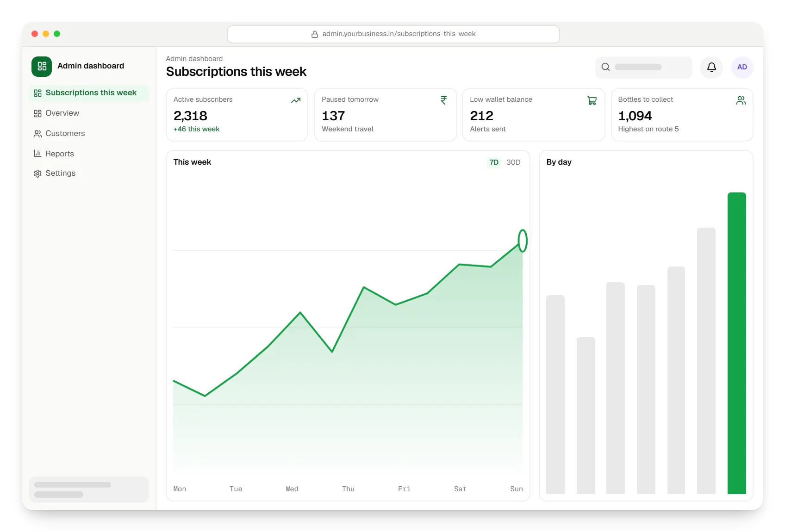Open the Low wallet balance card
785x532 pixels.
533,115
